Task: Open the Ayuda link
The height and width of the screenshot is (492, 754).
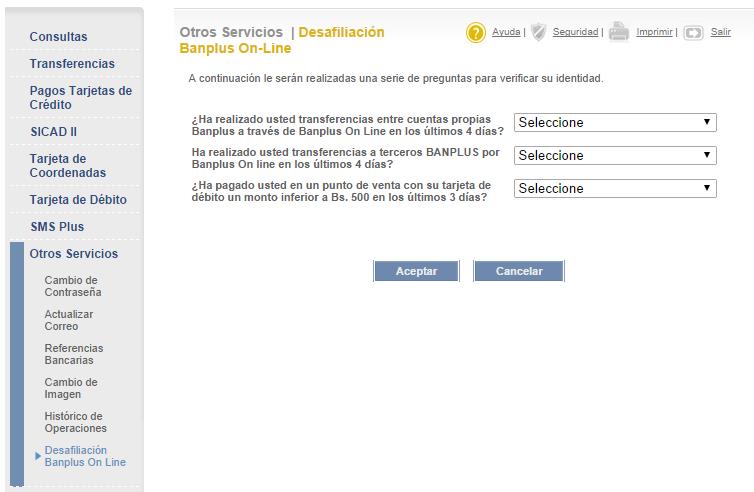Action: pos(506,32)
